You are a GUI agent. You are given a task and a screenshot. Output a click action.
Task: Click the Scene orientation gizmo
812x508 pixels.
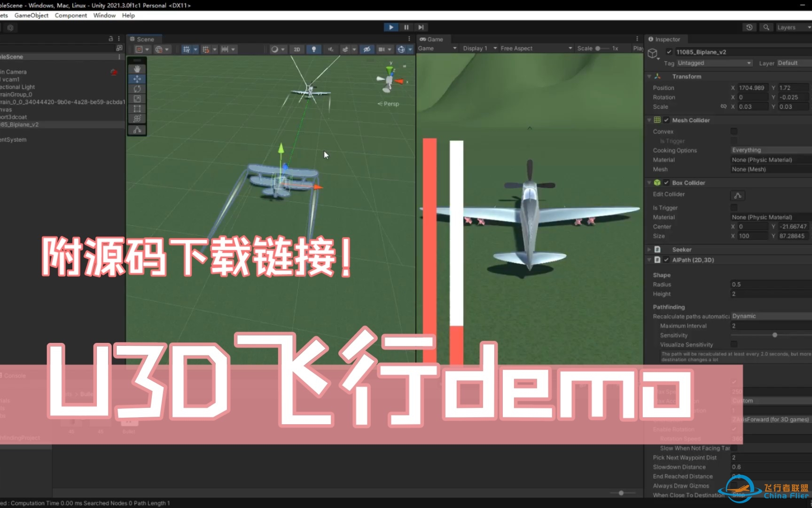390,80
